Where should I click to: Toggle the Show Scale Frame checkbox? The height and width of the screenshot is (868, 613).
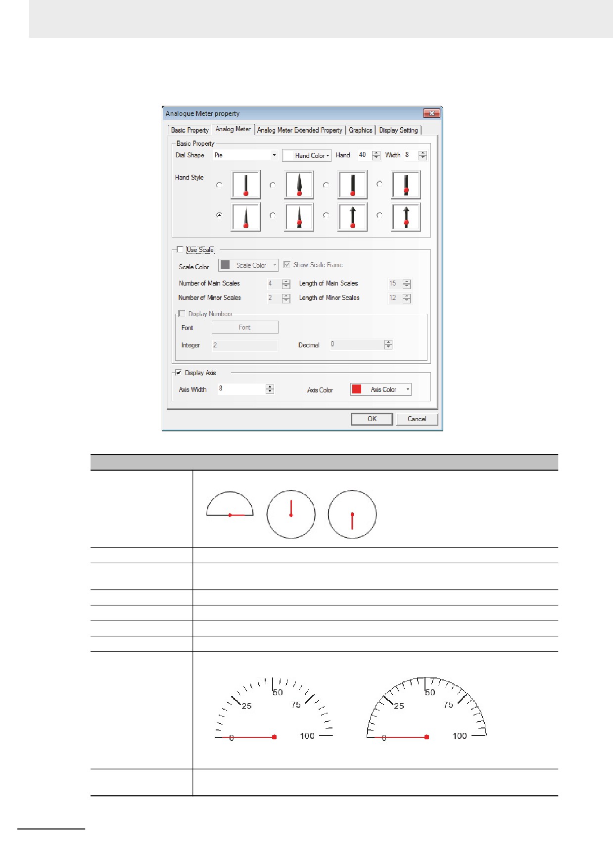pyautogui.click(x=287, y=265)
